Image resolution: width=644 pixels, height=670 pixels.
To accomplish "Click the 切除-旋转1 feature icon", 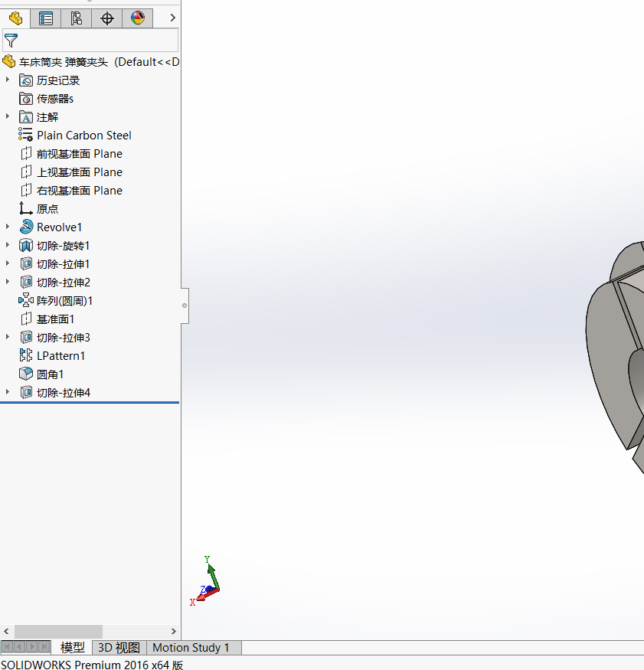I will [26, 246].
